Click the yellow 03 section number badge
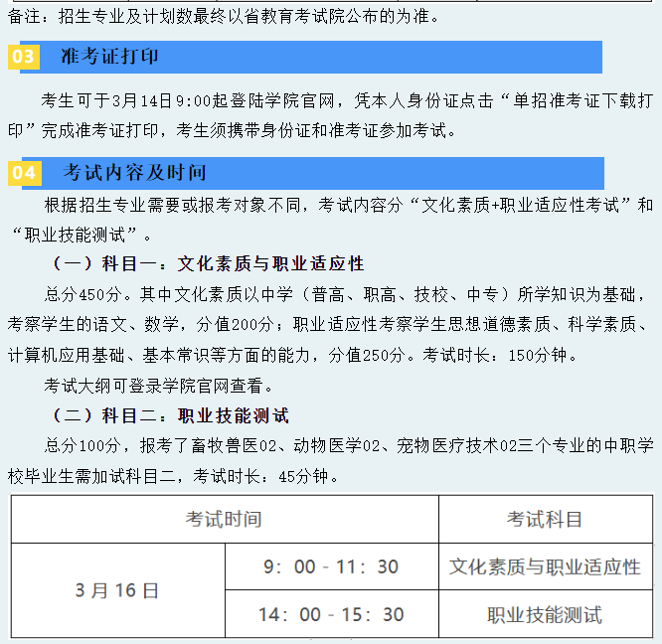Screen dimensions: 662x644 coord(24,57)
